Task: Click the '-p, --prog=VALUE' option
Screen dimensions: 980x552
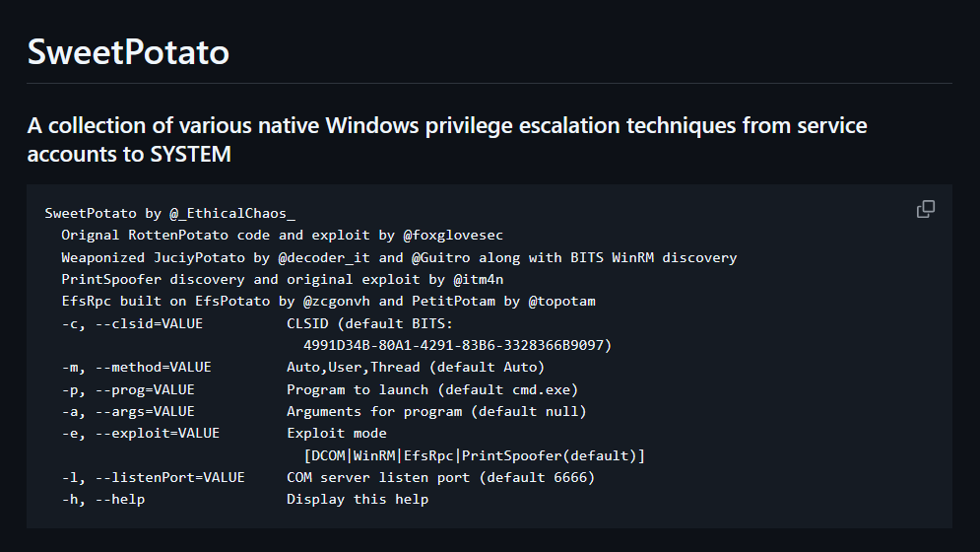Action: [x=128, y=389]
